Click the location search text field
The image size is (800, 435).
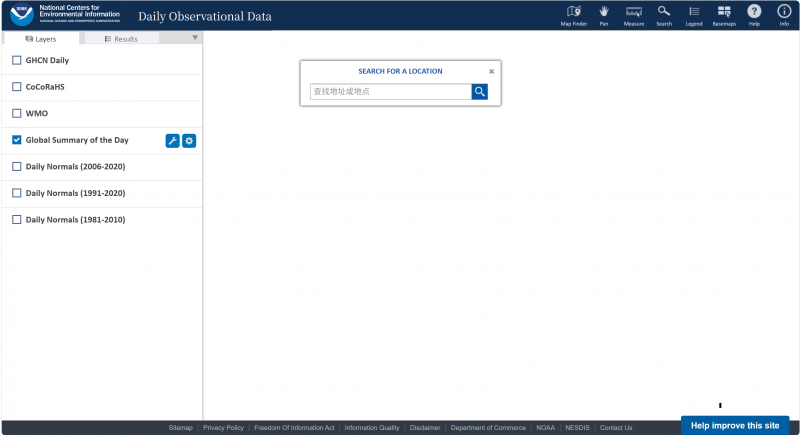[390, 92]
